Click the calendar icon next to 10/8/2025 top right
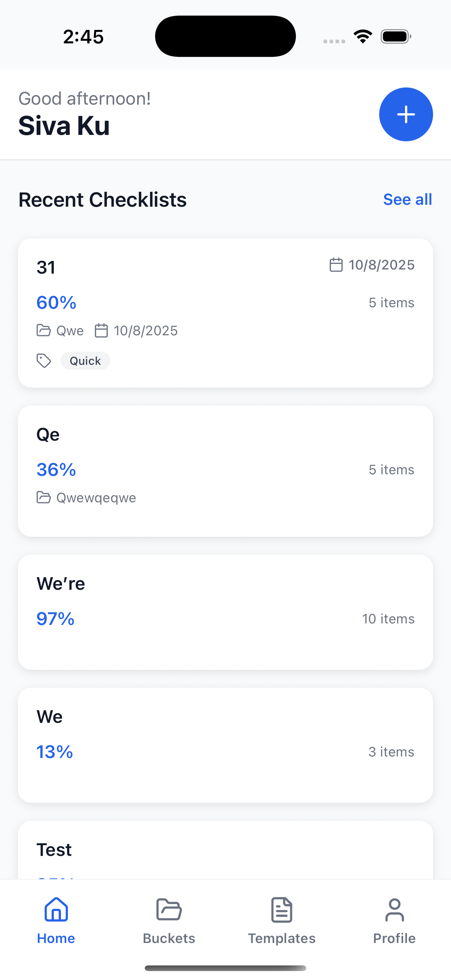Image resolution: width=451 pixels, height=980 pixels. click(336, 265)
